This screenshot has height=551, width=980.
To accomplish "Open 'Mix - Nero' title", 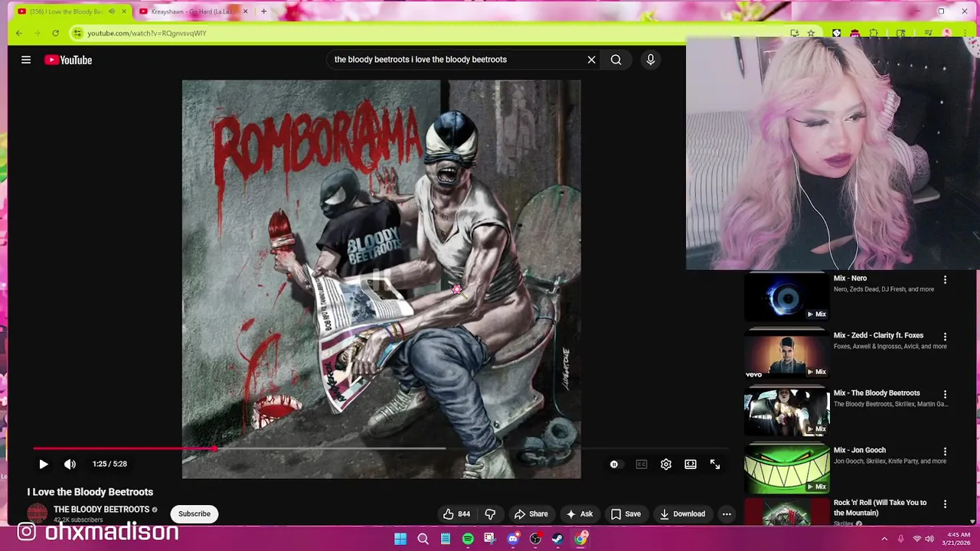I will 850,279.
